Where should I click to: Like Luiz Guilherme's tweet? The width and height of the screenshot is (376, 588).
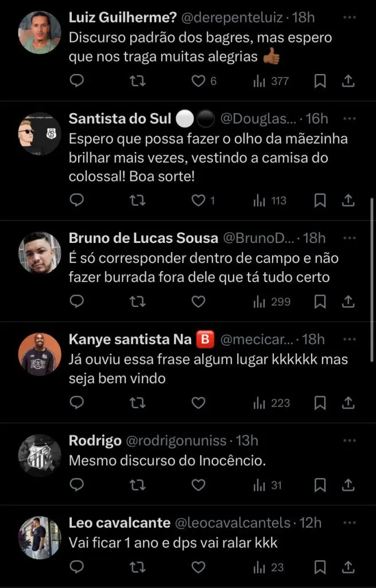(198, 82)
